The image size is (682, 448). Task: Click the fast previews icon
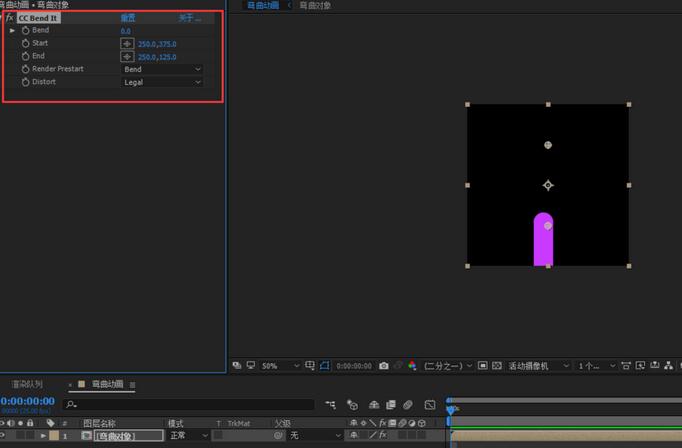click(640, 365)
